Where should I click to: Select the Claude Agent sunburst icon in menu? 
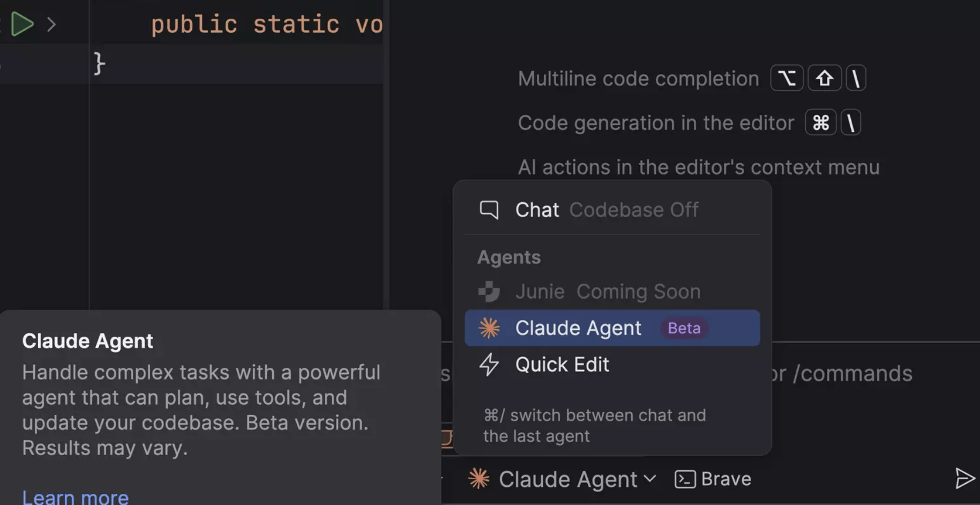489,328
